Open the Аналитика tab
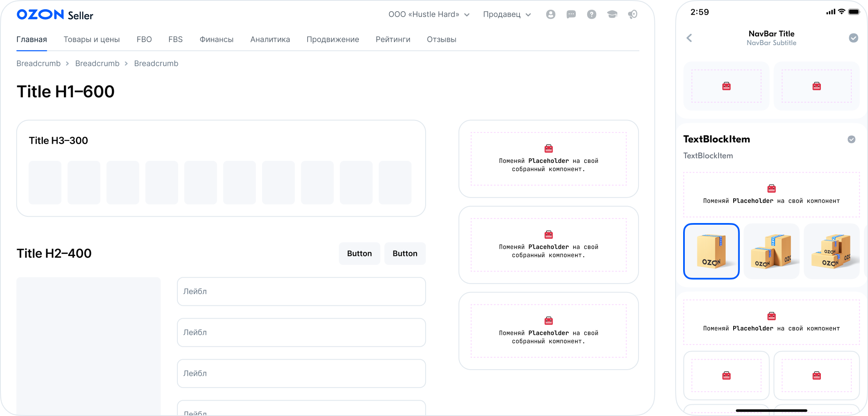 [x=270, y=40]
